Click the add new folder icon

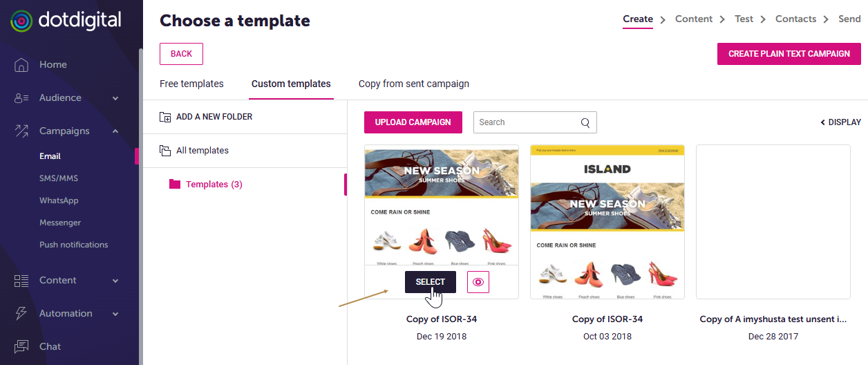165,117
